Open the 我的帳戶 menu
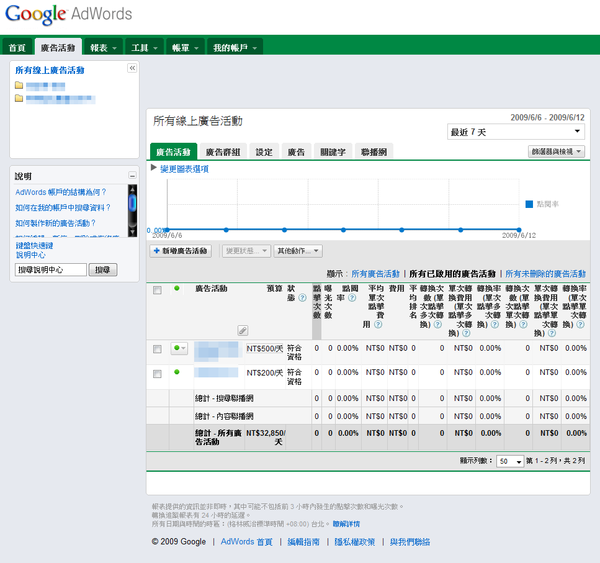 point(235,48)
